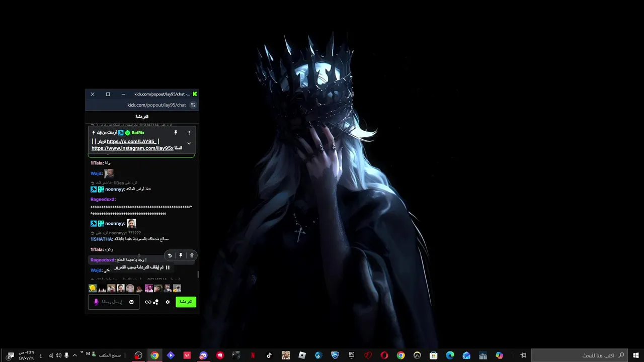Viewport: 644px width, 362px height.
Task: Open notification center icon
Action: (x=10, y=355)
